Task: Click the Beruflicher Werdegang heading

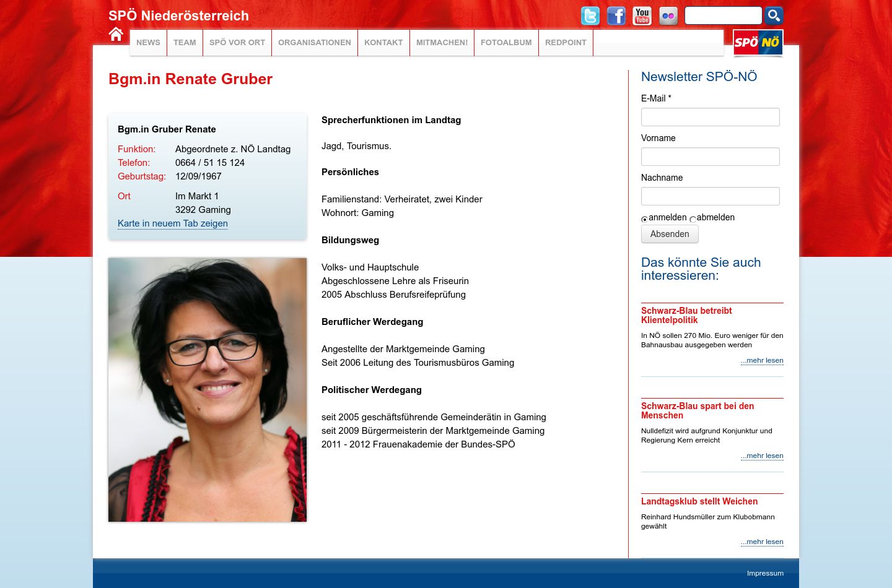Action: 372,322
